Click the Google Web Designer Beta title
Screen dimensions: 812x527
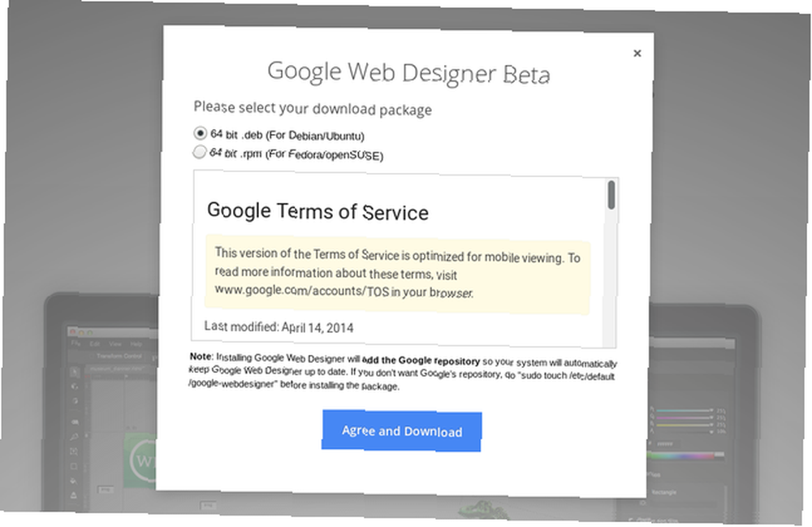408,72
